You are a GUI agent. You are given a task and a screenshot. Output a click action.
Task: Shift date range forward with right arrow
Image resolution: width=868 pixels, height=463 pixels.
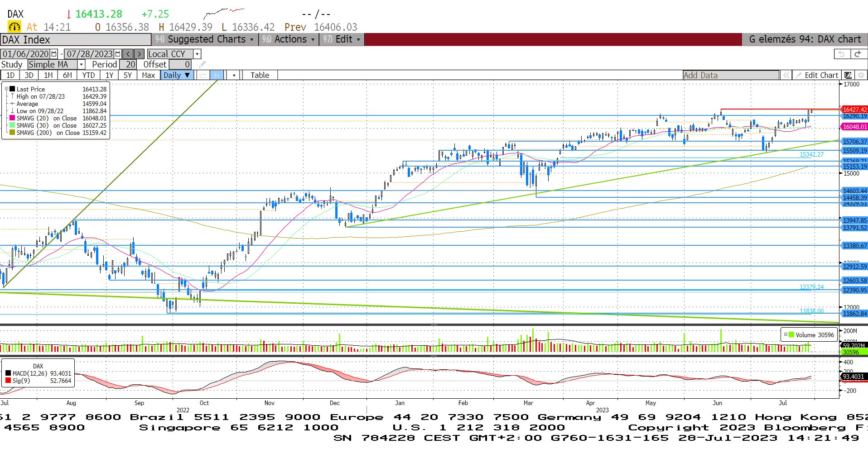(x=140, y=54)
